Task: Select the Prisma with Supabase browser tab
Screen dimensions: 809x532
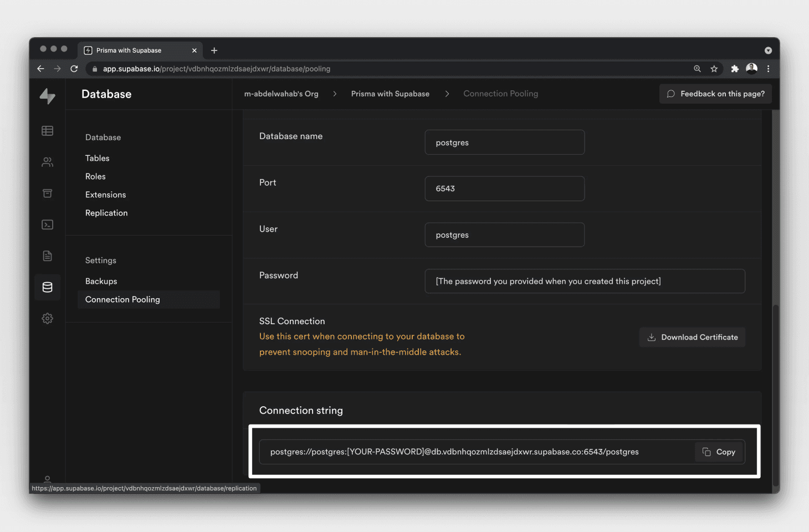Action: (x=141, y=50)
